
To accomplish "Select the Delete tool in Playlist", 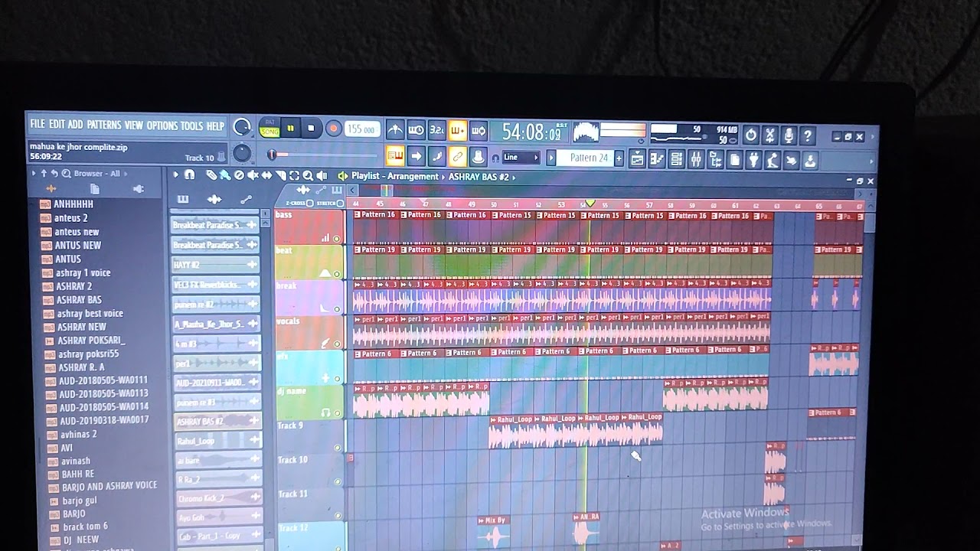I will pos(239,175).
